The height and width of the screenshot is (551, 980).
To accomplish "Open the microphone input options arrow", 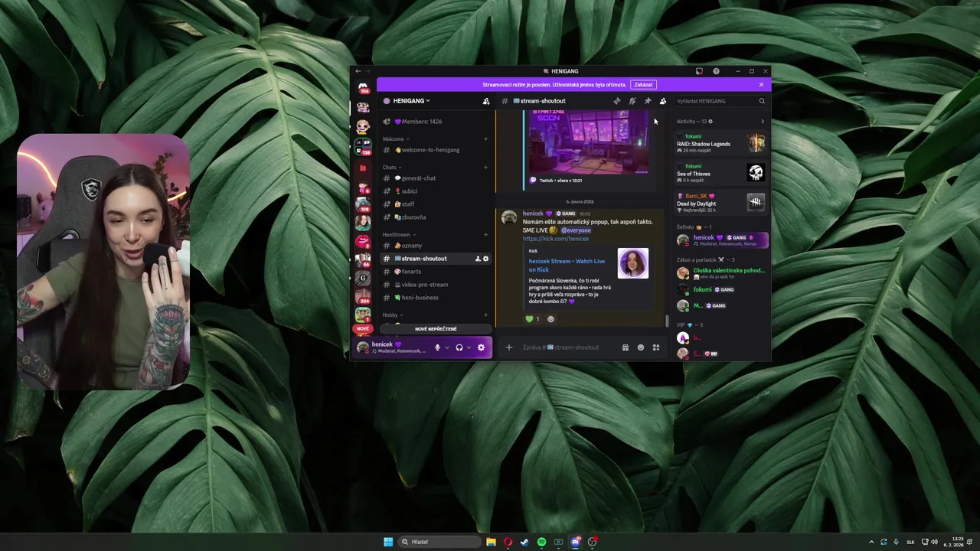I will 447,347.
